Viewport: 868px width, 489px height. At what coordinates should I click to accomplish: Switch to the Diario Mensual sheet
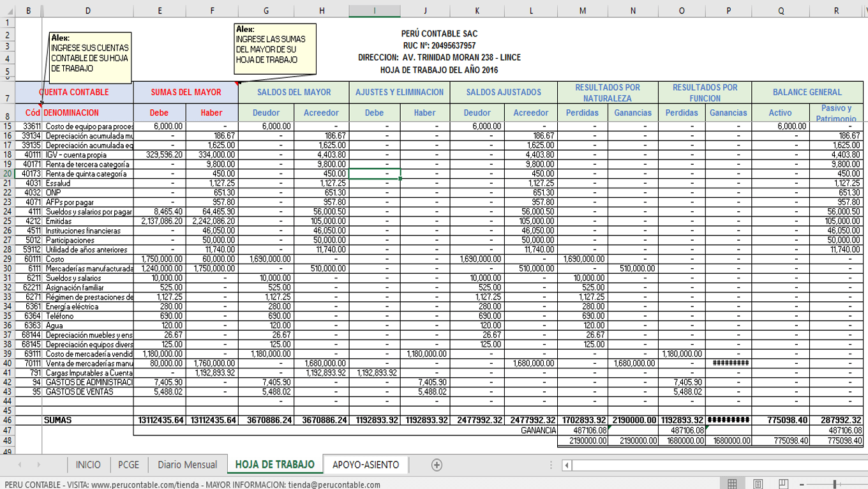click(187, 465)
